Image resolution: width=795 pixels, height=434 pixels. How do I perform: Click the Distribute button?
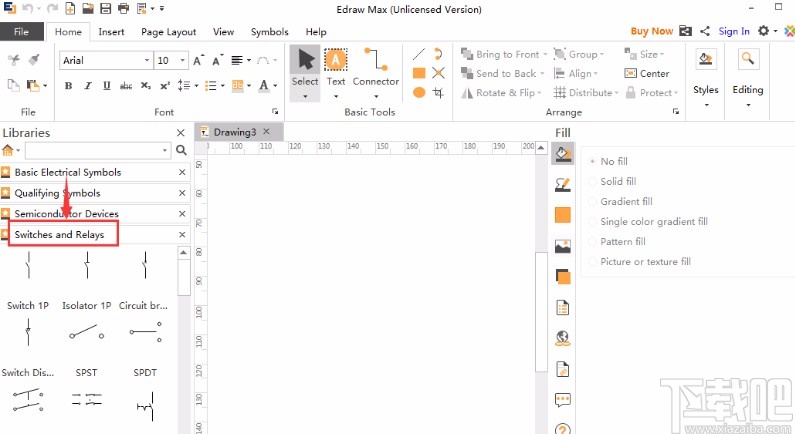point(586,93)
